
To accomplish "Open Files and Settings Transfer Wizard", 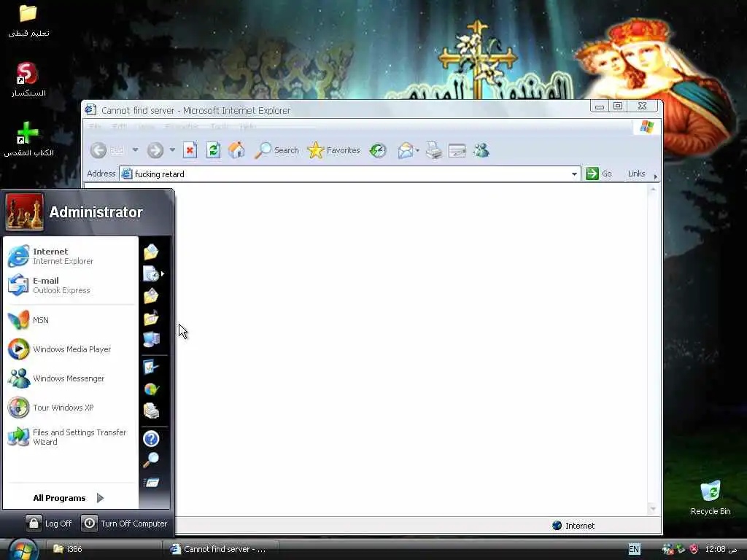I will click(x=71, y=437).
